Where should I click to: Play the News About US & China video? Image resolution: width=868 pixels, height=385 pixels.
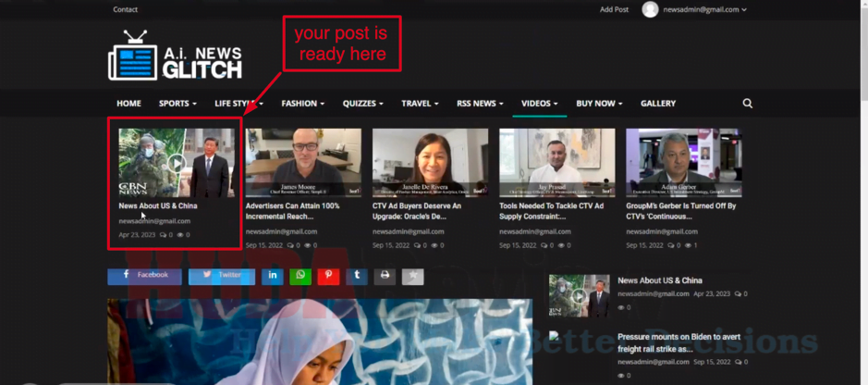click(x=177, y=163)
